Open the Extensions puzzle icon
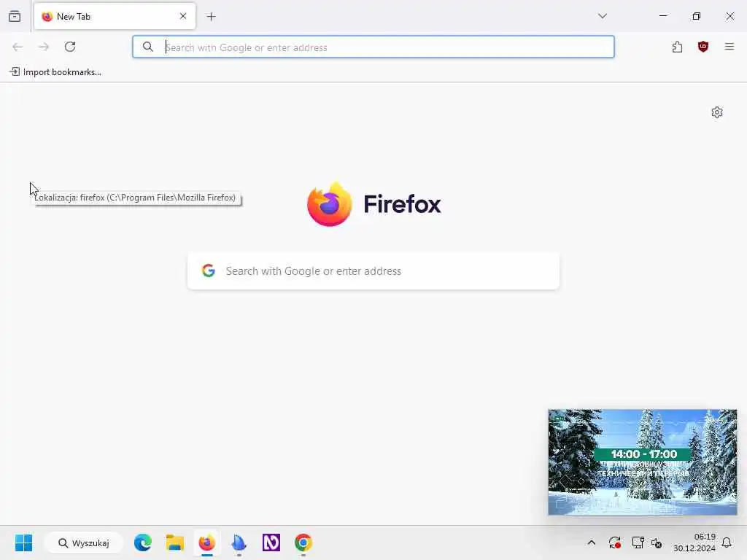 pyautogui.click(x=677, y=47)
